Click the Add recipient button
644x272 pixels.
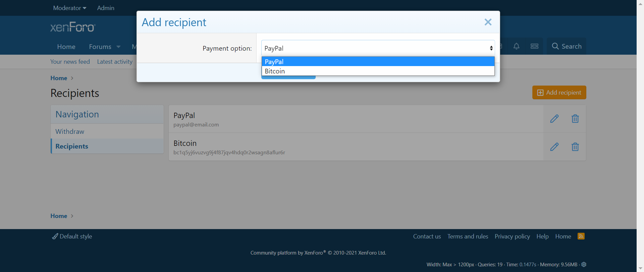(x=559, y=93)
